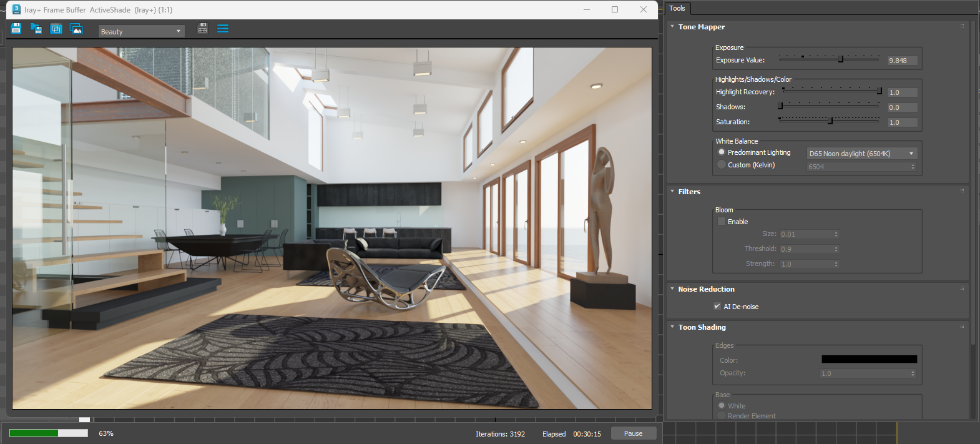The width and height of the screenshot is (980, 444).
Task: Collapse the Noise Reduction rollout
Action: (672, 289)
